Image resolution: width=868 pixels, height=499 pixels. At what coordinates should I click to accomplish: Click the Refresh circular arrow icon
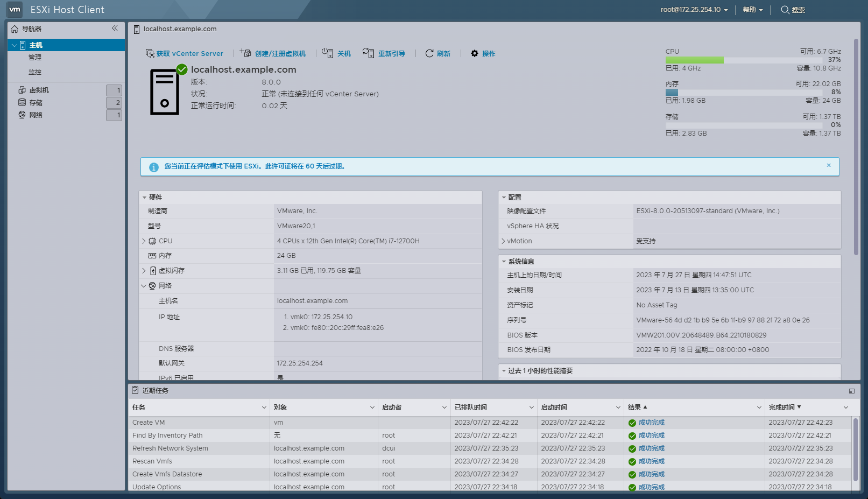tap(429, 53)
